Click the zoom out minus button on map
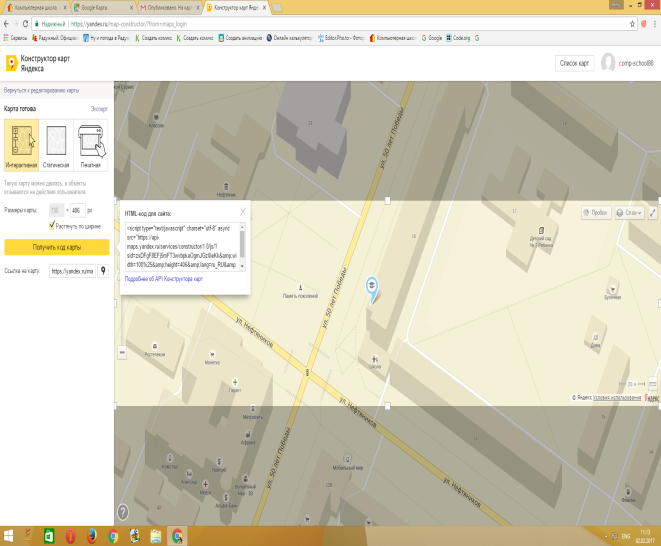This screenshot has height=546, width=661. (122, 352)
